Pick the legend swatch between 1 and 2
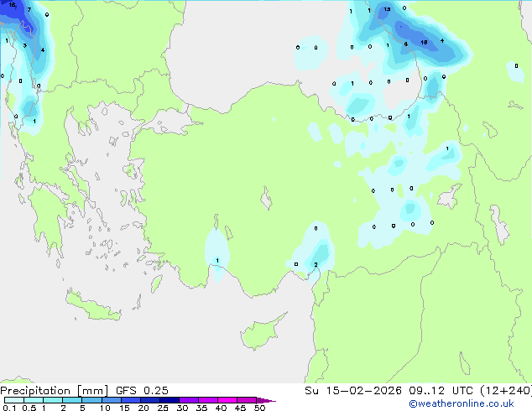532x411 pixels. click(x=53, y=400)
